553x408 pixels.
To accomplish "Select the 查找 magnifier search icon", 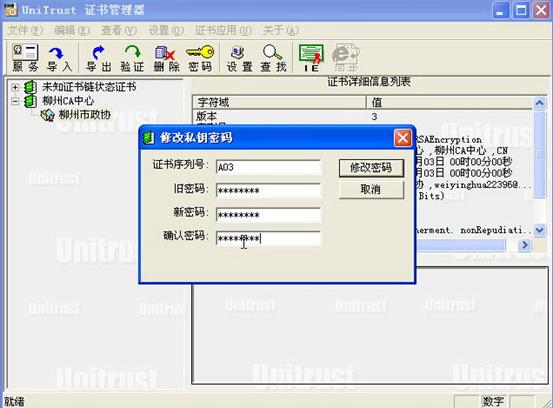I will tap(273, 58).
